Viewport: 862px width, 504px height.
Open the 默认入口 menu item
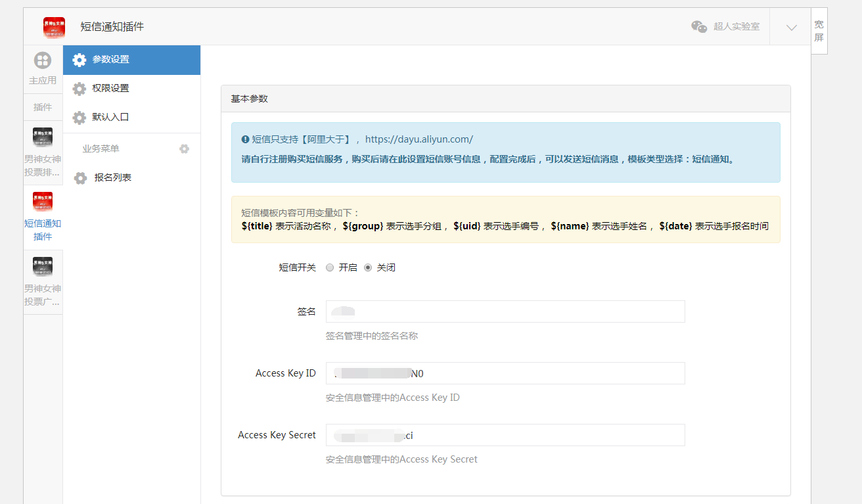click(131, 118)
